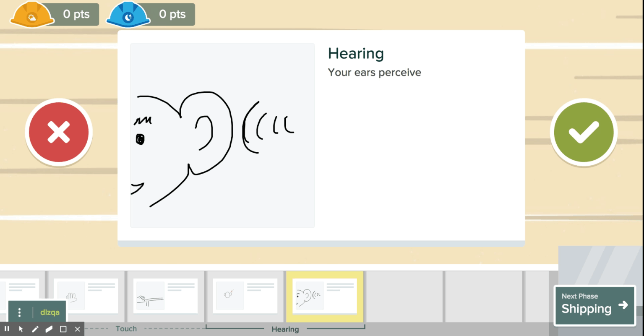This screenshot has height=336, width=644.
Task: Click the dlzqa game code label
Action: tap(50, 313)
